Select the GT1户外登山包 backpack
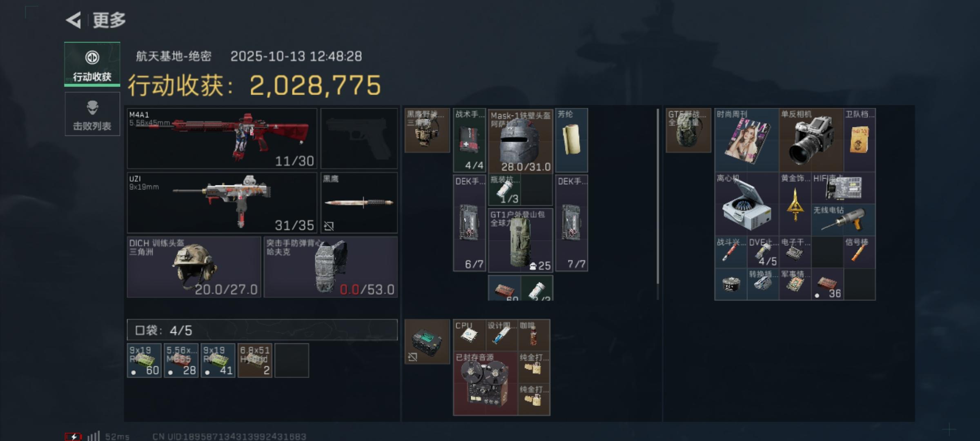This screenshot has height=441, width=980. (x=521, y=240)
